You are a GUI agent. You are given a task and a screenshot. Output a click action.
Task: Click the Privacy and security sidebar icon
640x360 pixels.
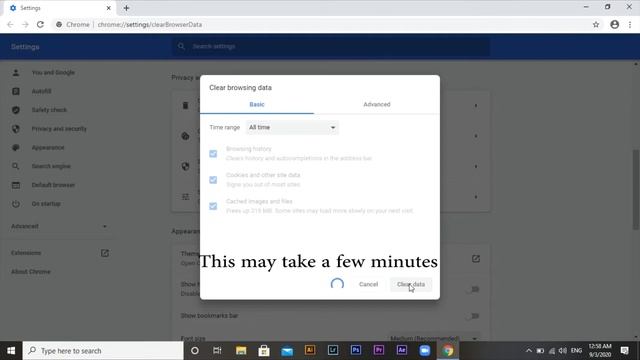(x=16, y=129)
